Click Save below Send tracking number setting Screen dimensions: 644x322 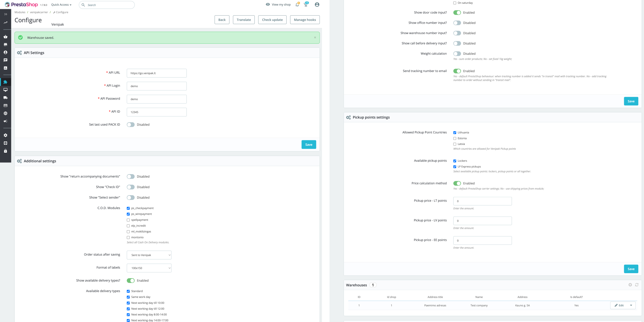[631, 101]
